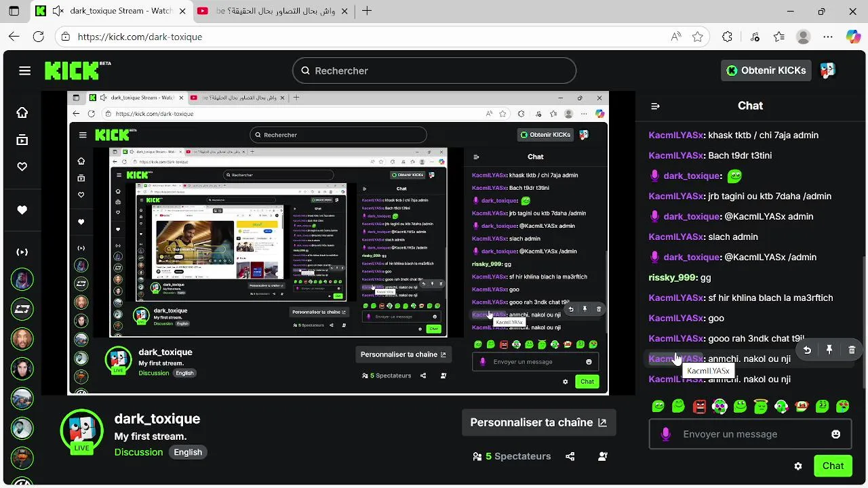Insert the angel halo green emote

(x=760, y=407)
